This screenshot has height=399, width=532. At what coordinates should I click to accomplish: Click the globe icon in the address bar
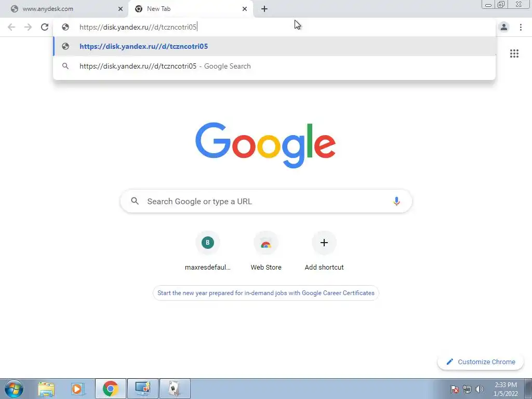click(65, 27)
